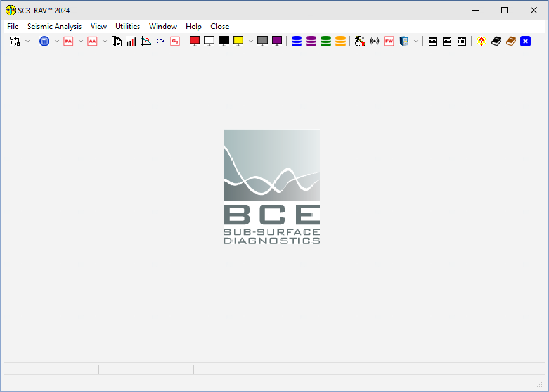Click the swap arrows toolbar icon

15,41
